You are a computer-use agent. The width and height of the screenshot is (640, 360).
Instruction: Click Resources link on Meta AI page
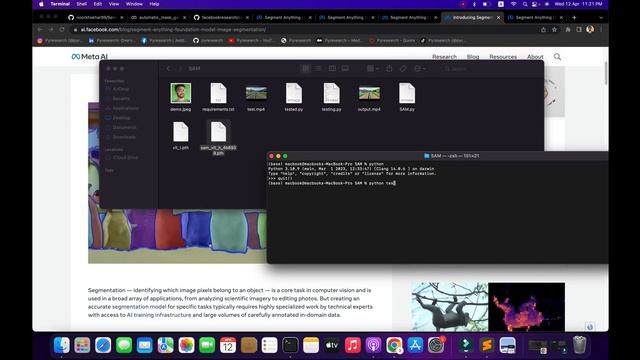point(503,57)
